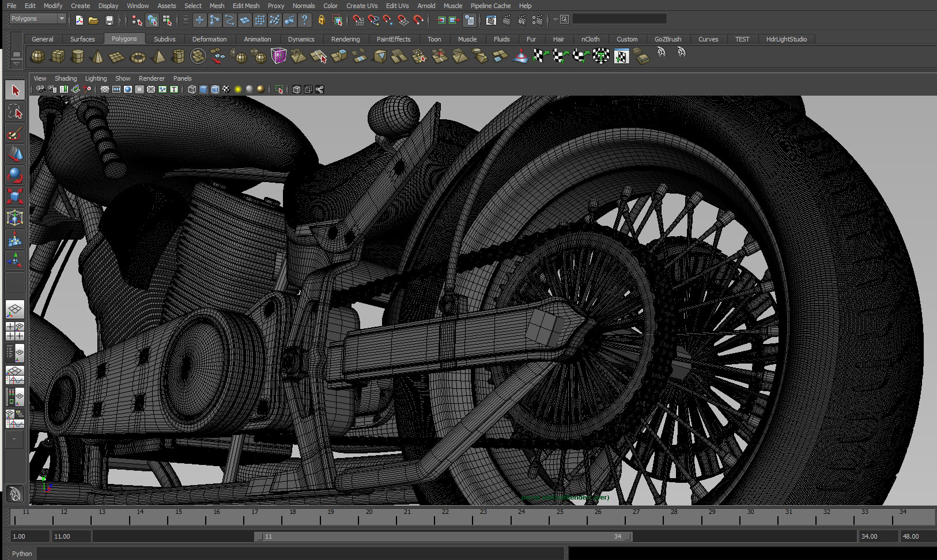Screen dimensions: 937x560
Task: Expand the input field mode dropdown arrow
Action: point(556,20)
